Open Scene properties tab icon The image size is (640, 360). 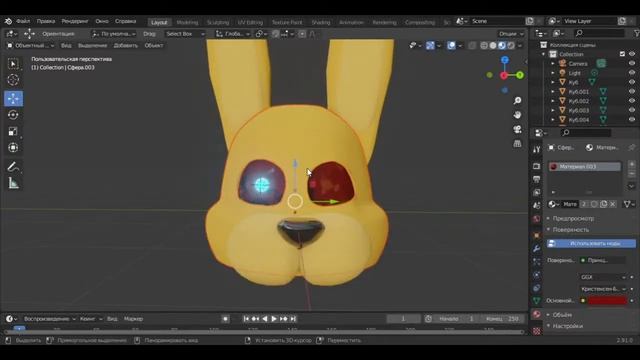point(536,205)
